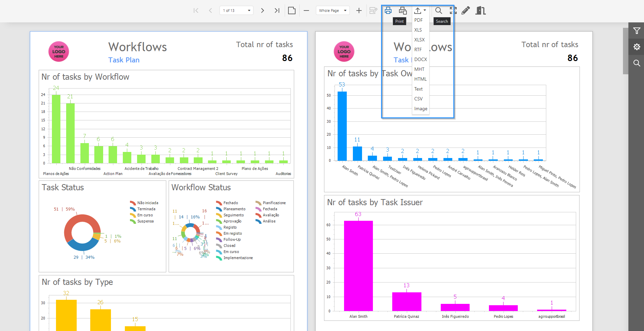Export report as Image
This screenshot has width=644, height=331.
[x=421, y=109]
